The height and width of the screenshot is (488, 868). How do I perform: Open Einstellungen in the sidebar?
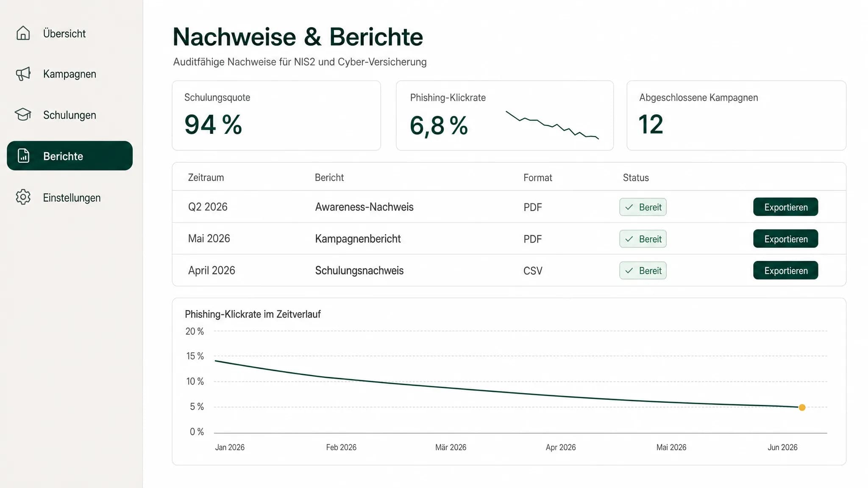click(x=70, y=197)
